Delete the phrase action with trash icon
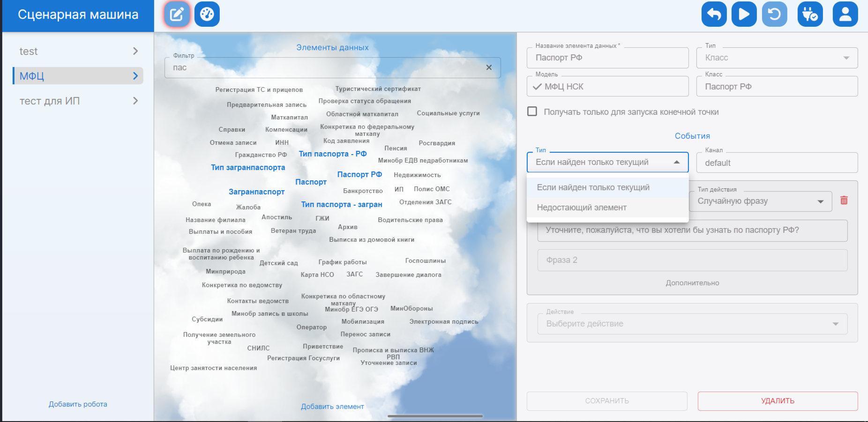Screen dimensions: 868x422 [x=844, y=200]
